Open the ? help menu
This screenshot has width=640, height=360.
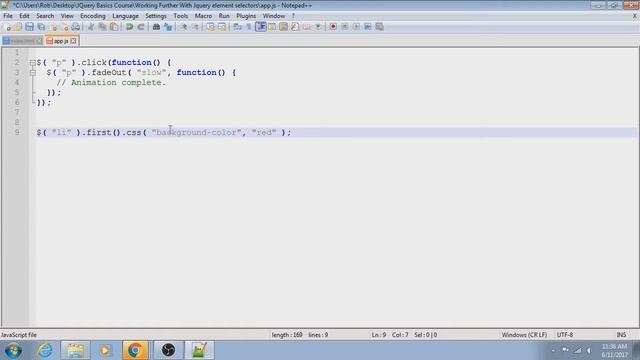[x=293, y=16]
